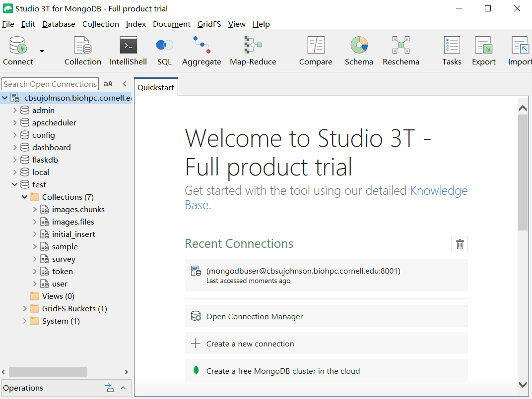This screenshot has width=532, height=399.
Task: Select the images.files collection
Action: (x=73, y=222)
